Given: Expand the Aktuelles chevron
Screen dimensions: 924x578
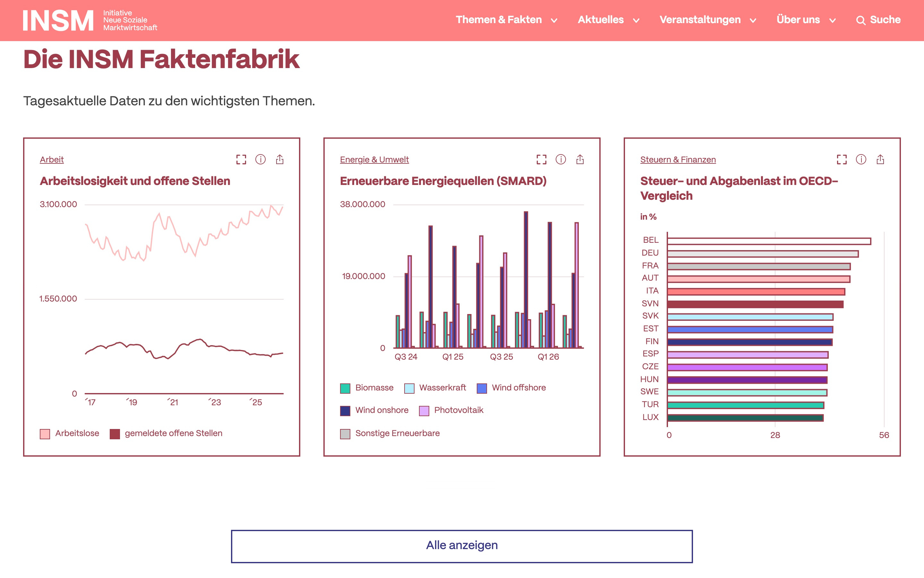Looking at the screenshot, I should pyautogui.click(x=636, y=21).
